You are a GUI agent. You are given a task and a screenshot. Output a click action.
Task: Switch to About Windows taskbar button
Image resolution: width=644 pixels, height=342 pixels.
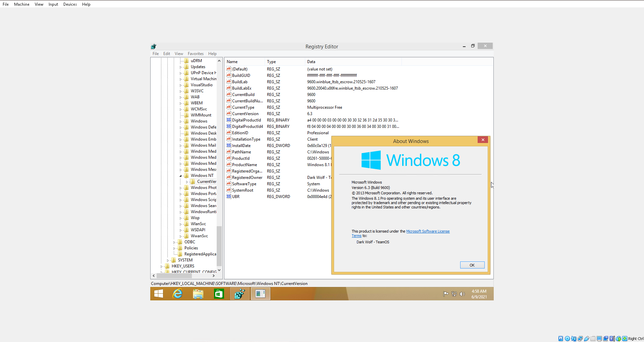pyautogui.click(x=260, y=294)
